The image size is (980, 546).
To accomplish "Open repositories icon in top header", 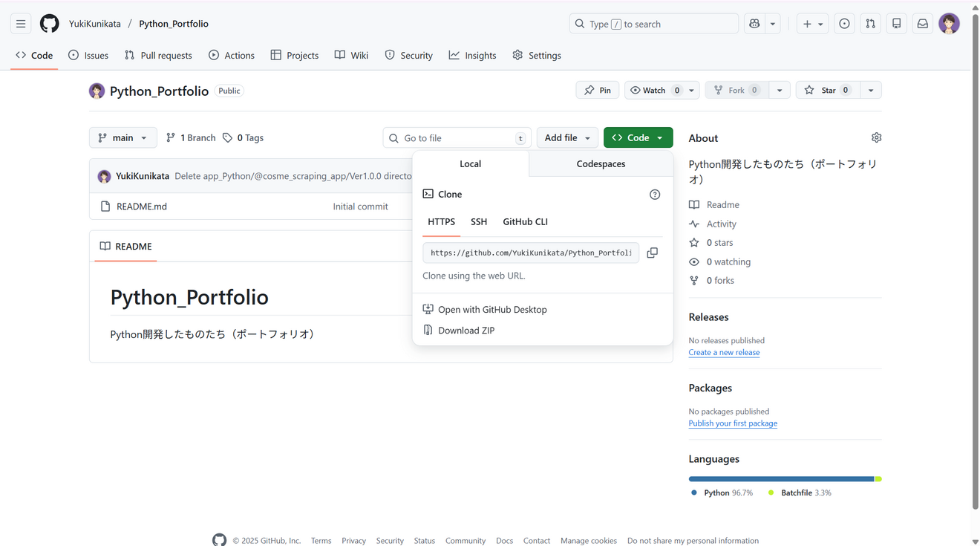I will [x=896, y=24].
